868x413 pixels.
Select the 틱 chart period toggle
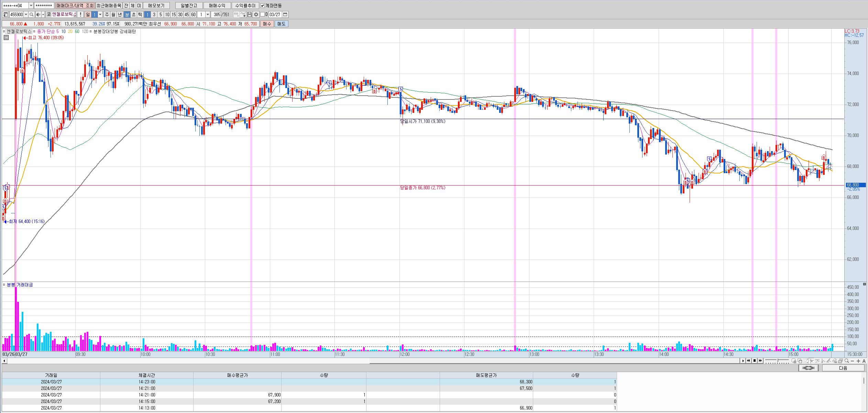tap(140, 14)
